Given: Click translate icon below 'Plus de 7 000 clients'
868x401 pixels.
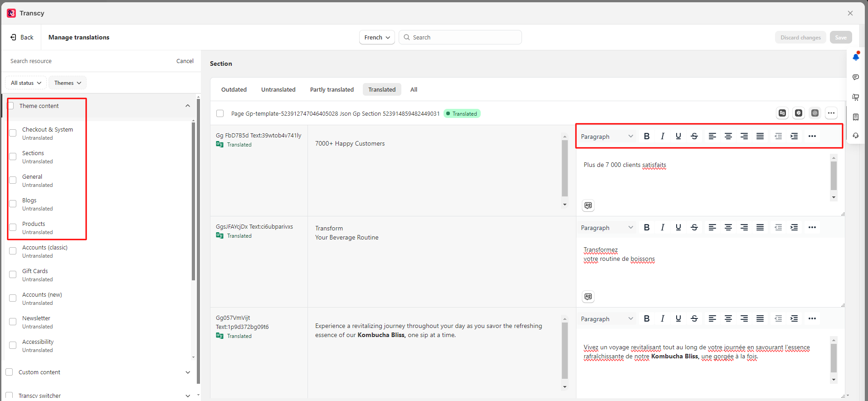Looking at the screenshot, I should click(588, 205).
